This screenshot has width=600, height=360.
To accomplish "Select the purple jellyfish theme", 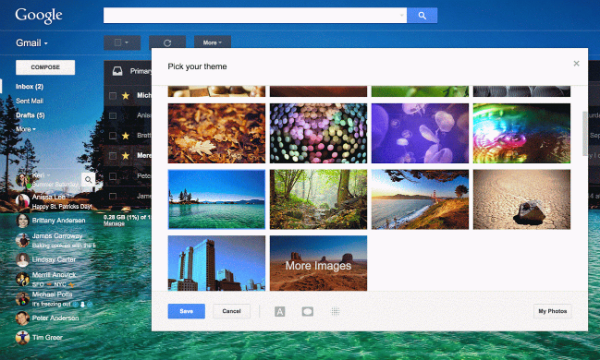I will coord(420,133).
